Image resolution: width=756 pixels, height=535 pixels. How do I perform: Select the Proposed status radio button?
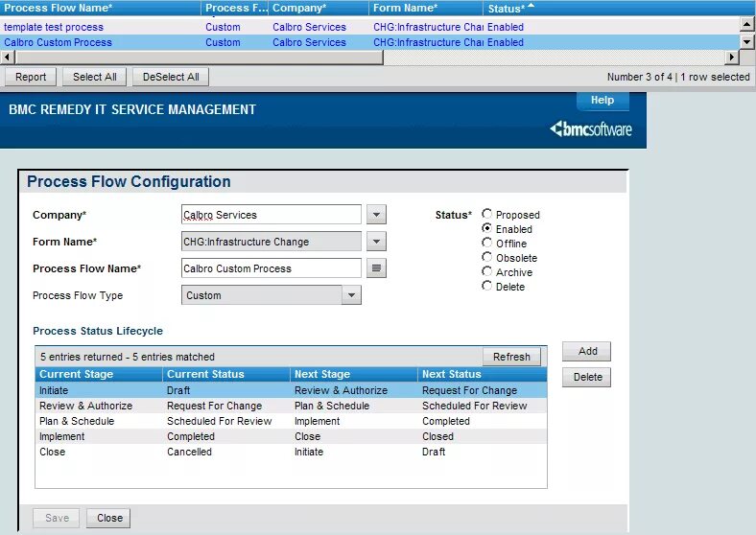point(487,214)
